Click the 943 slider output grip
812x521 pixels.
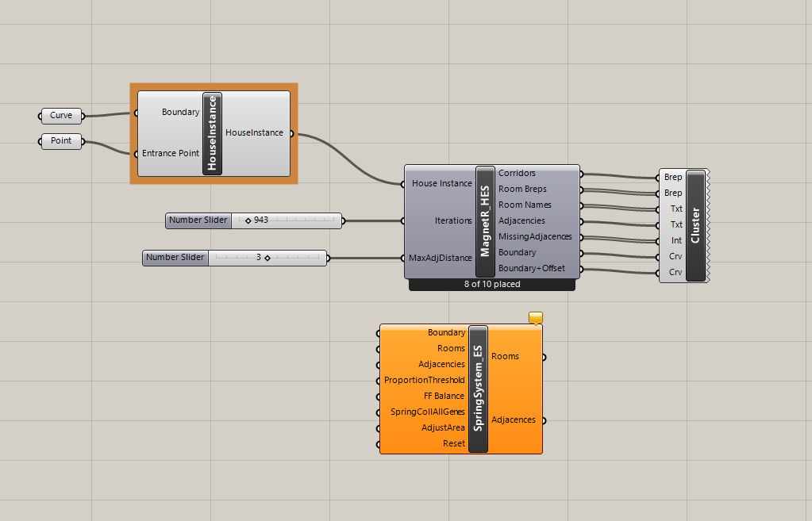[344, 221]
